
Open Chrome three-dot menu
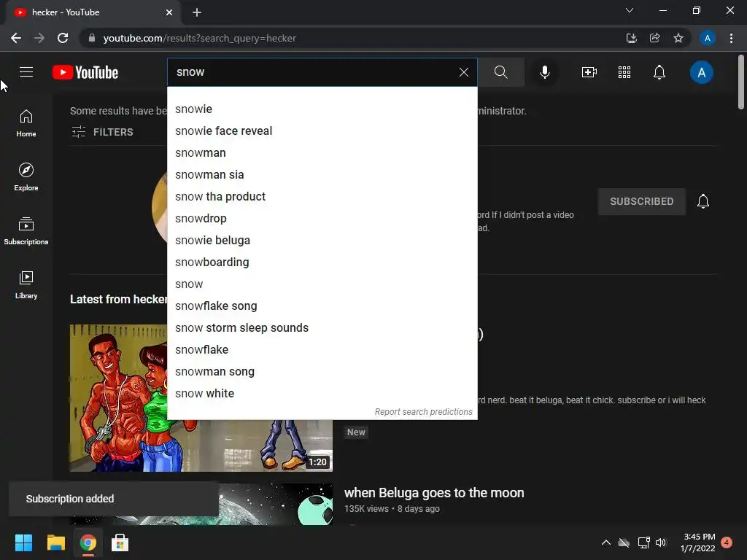(x=731, y=38)
